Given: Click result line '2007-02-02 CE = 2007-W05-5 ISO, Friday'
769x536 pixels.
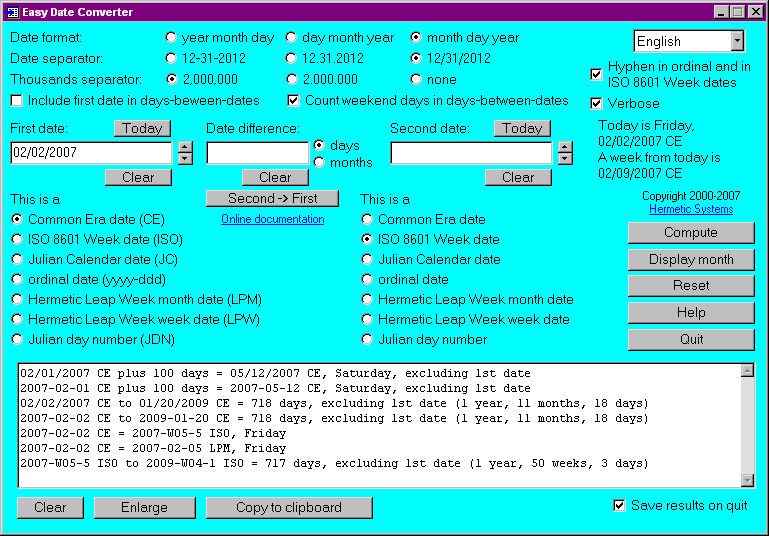Looking at the screenshot, I should 153,434.
